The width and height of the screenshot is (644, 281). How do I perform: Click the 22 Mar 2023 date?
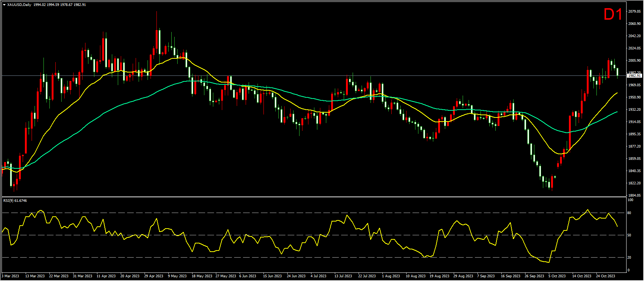(x=58, y=276)
